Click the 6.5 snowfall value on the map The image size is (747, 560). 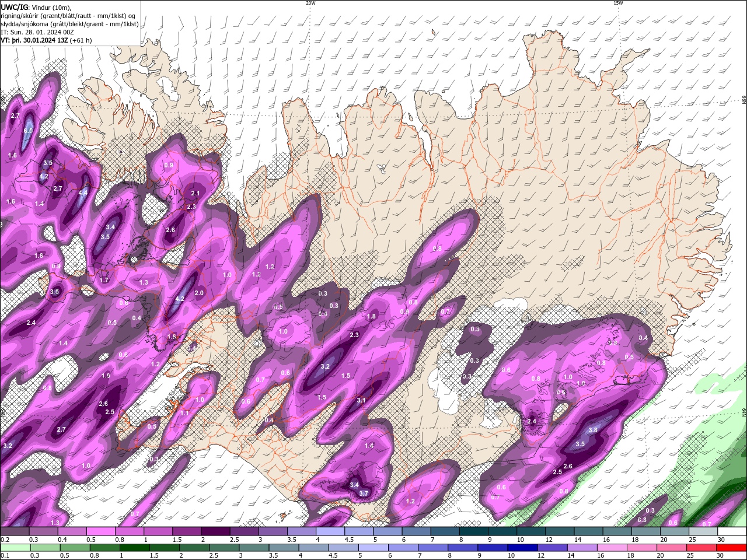tap(28, 130)
